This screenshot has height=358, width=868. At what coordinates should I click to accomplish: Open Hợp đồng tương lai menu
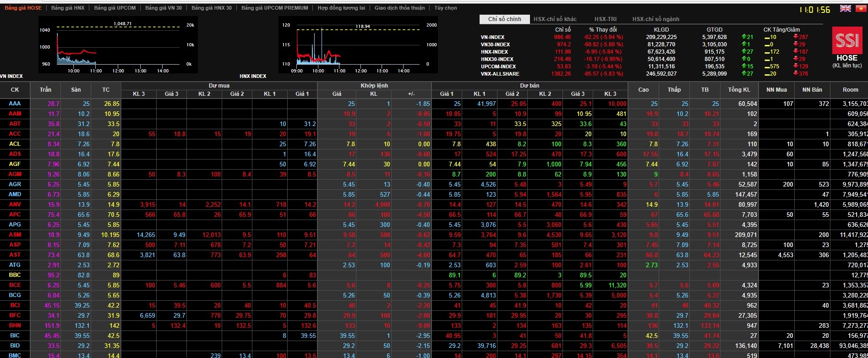pyautogui.click(x=341, y=8)
